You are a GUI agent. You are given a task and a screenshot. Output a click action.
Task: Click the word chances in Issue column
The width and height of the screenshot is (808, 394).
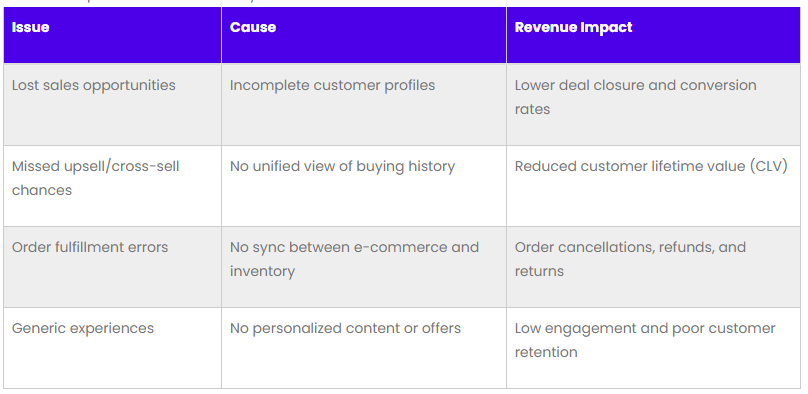point(42,190)
